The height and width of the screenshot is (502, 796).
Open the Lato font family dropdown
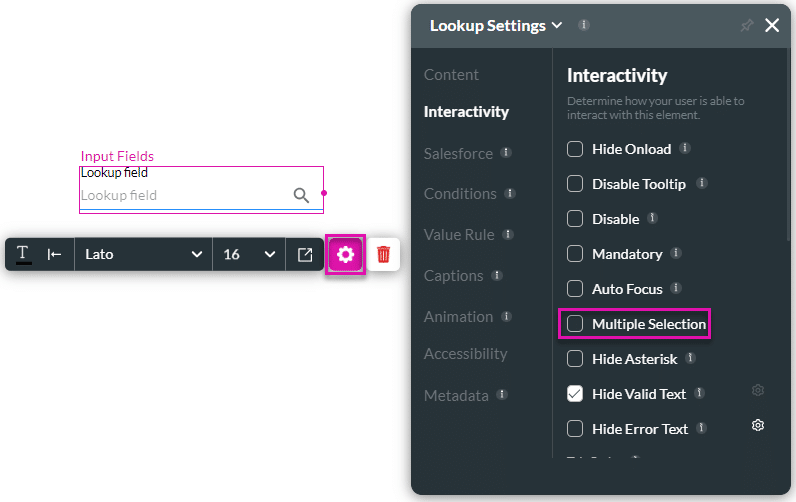[144, 254]
